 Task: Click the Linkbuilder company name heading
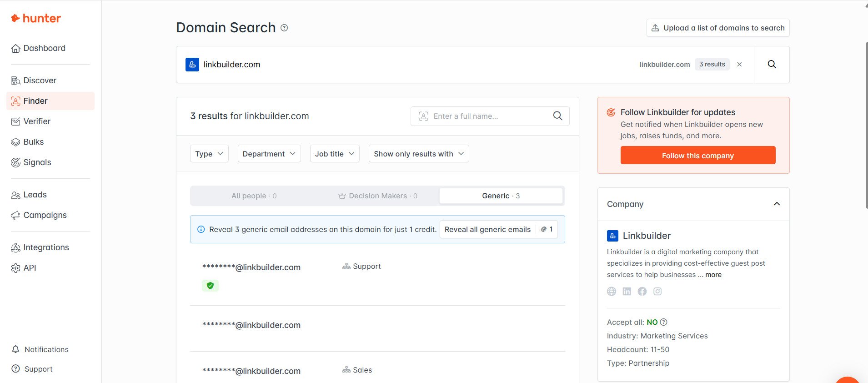[x=647, y=236]
